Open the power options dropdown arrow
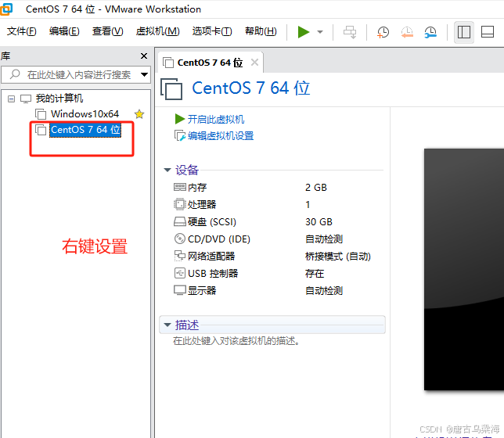 (320, 32)
